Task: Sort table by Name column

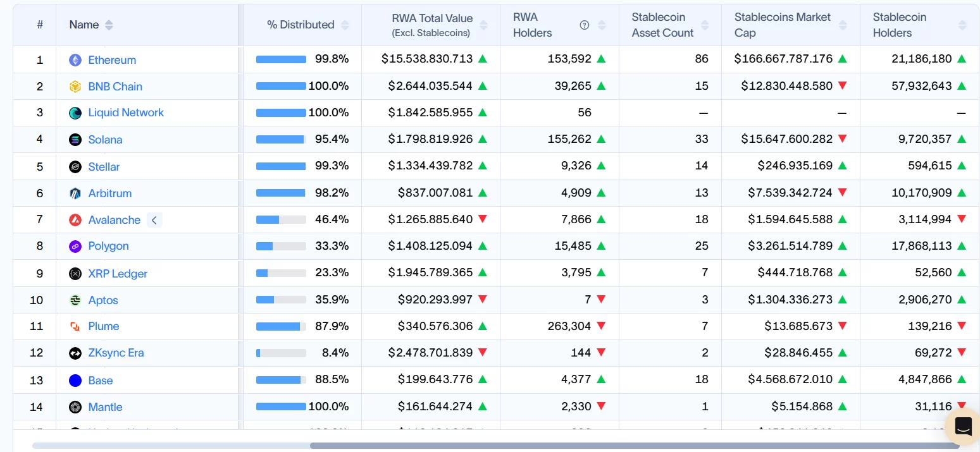Action: [x=109, y=25]
